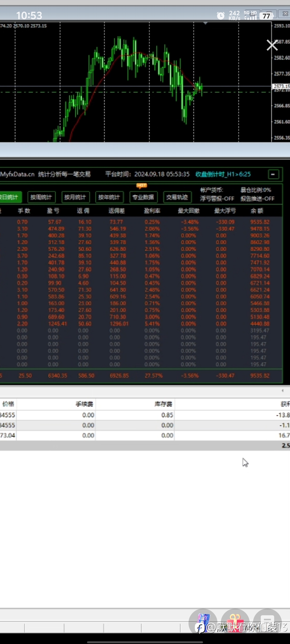Screen dimensions: 290x644
Task: Click the 收盘倒计时_H1 countdown label
Action: [x=223, y=174]
